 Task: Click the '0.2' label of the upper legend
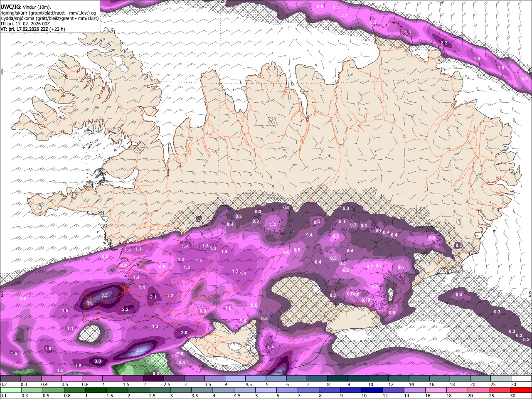(3, 384)
